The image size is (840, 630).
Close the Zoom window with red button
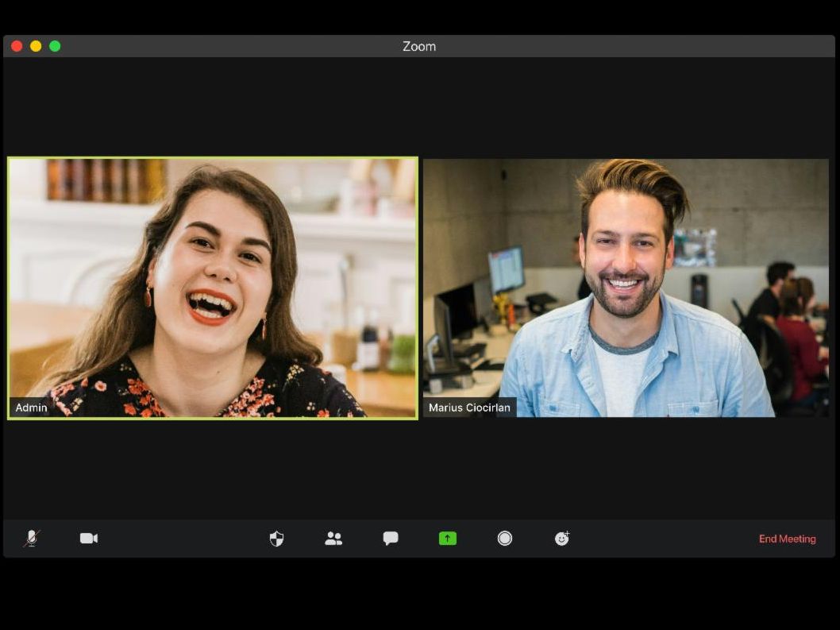click(x=17, y=46)
